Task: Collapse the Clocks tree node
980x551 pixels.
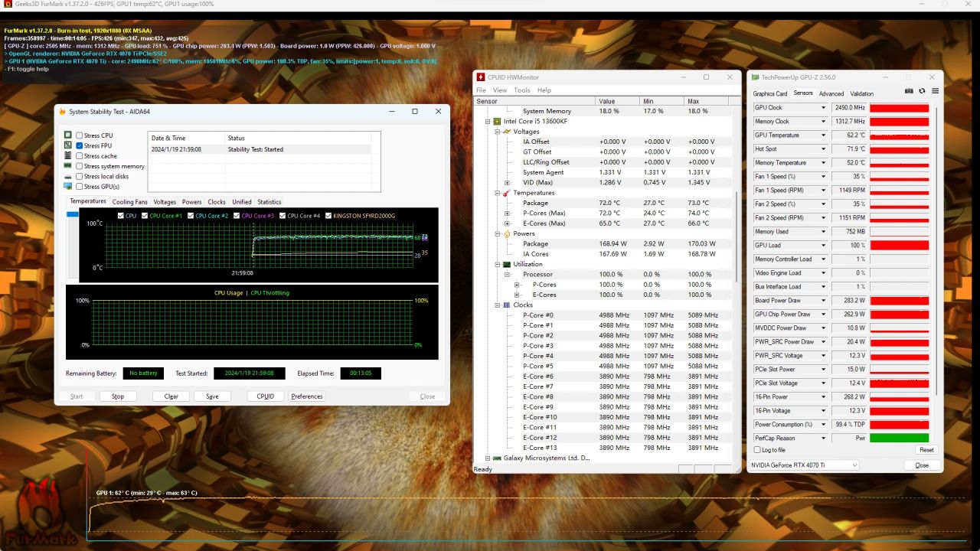Action: pyautogui.click(x=497, y=305)
